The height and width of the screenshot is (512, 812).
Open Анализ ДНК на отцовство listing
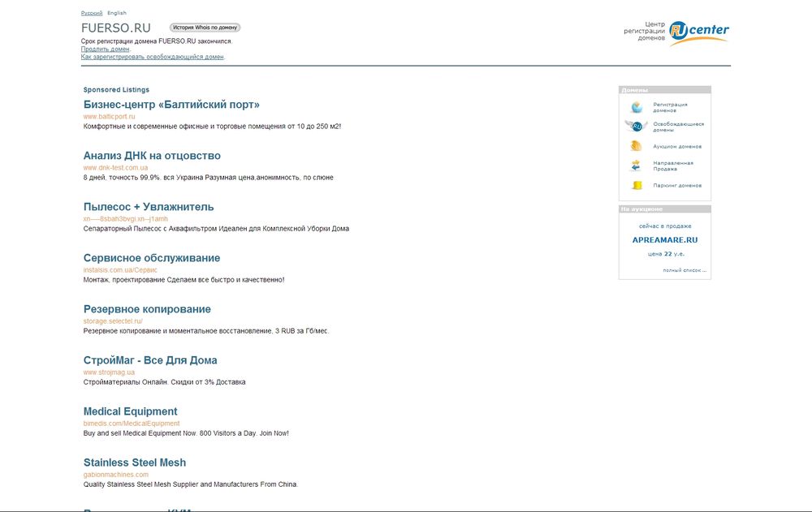[152, 156]
